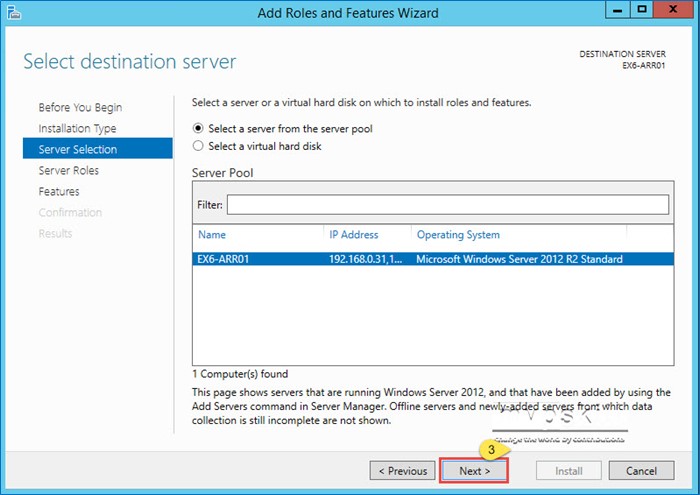Click the Previous button
Viewport: 700px width, 495px height.
point(402,471)
